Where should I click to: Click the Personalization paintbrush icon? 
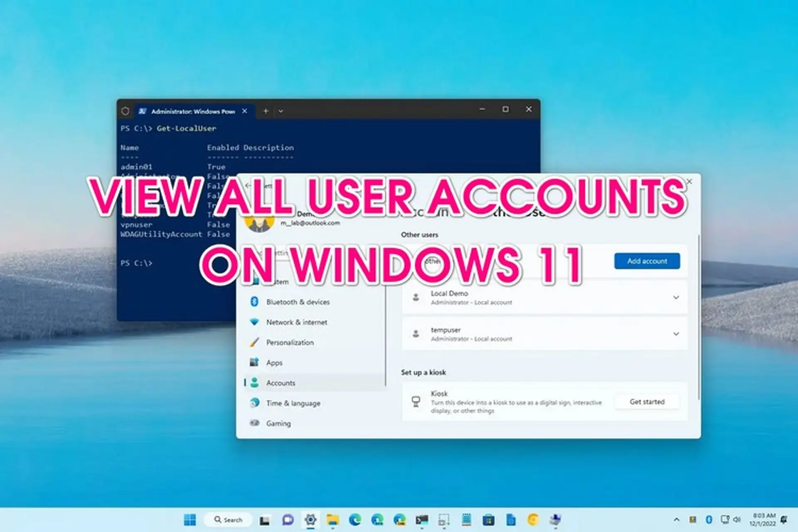(254, 342)
